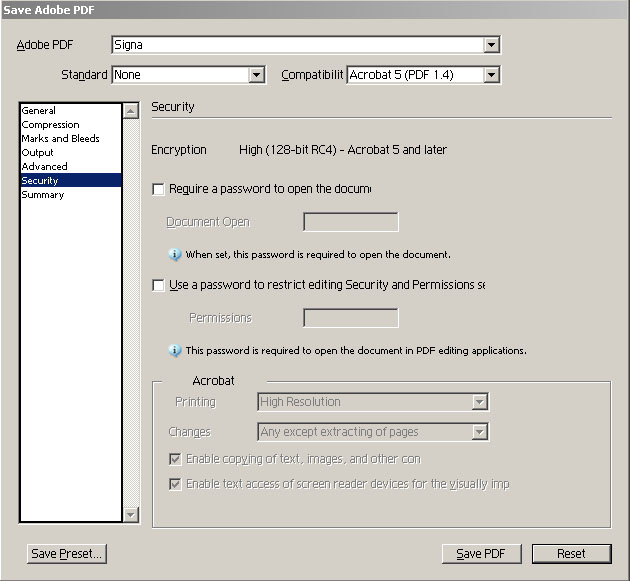630x581 pixels.
Task: Click the Security section heading
Action: click(x=173, y=107)
